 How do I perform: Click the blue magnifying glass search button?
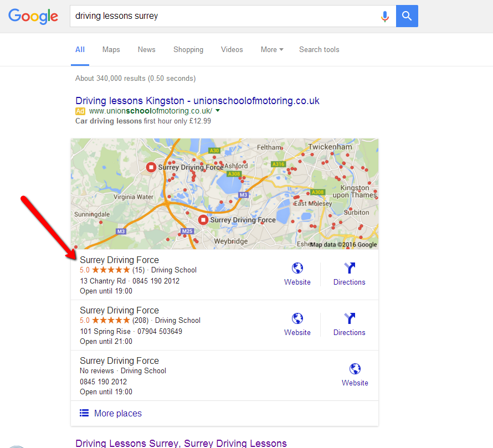(407, 16)
